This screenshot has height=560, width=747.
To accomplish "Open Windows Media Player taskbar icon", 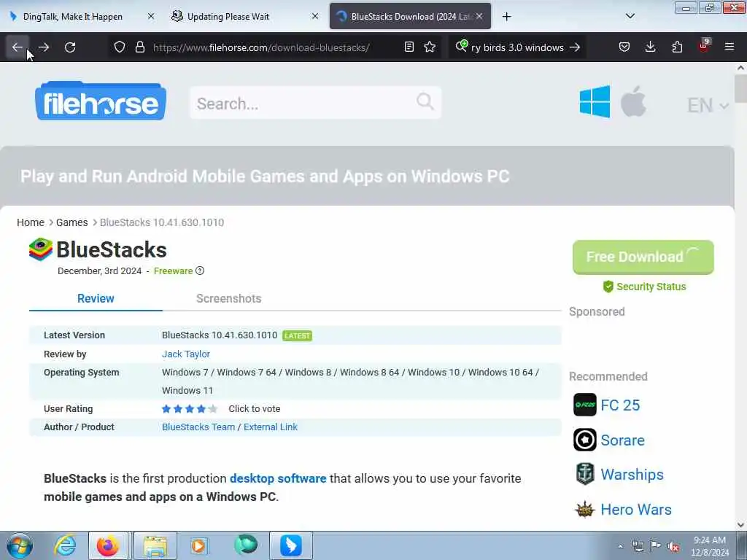I will pyautogui.click(x=198, y=545).
